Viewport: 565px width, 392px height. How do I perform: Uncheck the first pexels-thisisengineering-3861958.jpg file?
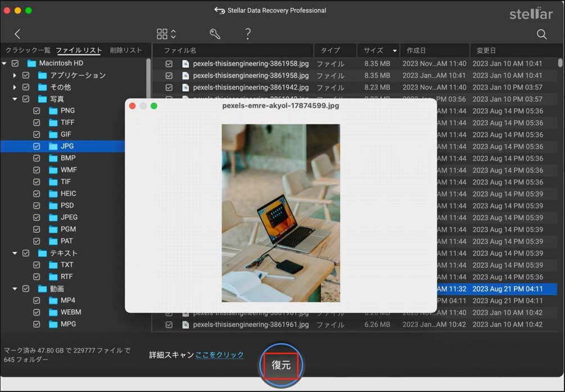click(169, 64)
